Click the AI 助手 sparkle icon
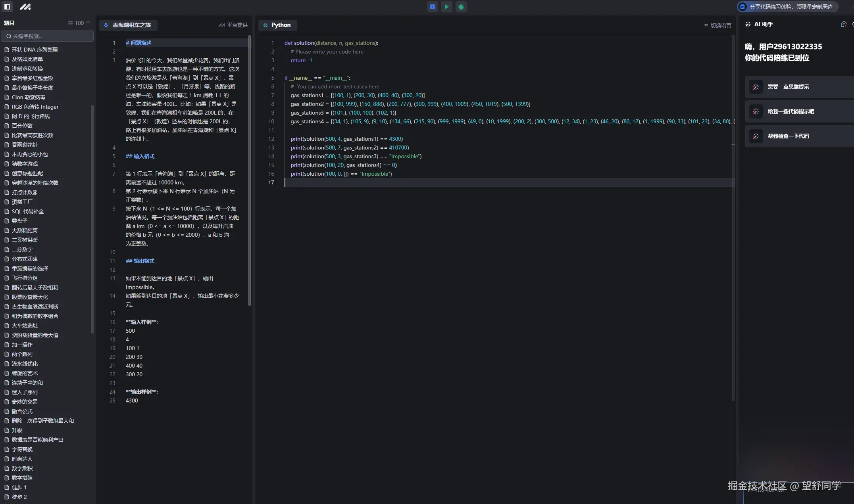 748,24
